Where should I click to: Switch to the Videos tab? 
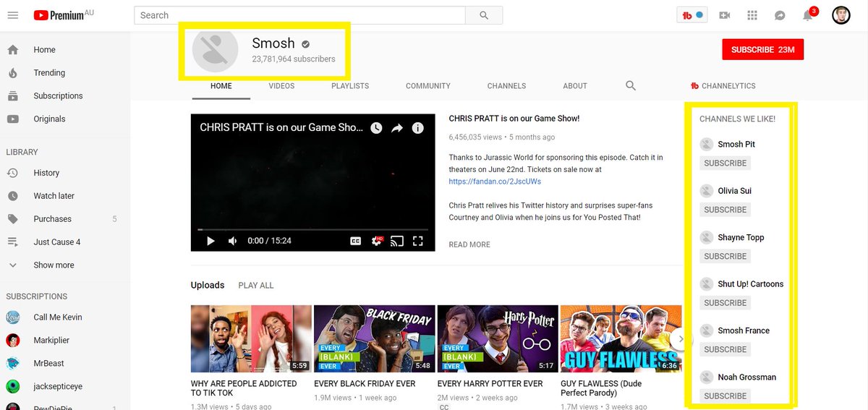coord(281,85)
